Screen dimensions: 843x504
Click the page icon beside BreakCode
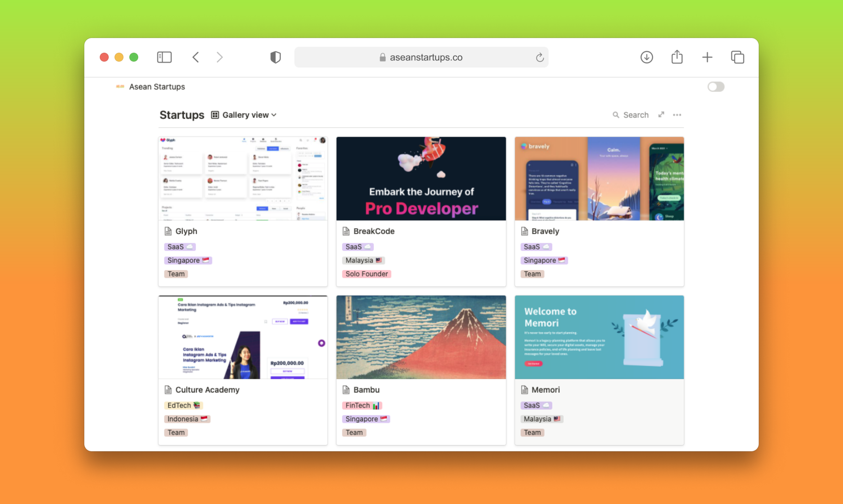coord(346,231)
